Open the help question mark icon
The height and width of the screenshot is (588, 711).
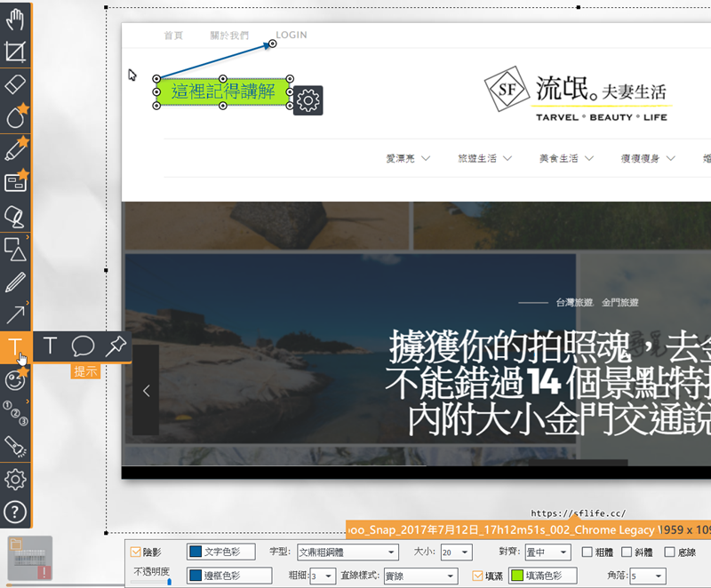[15, 512]
